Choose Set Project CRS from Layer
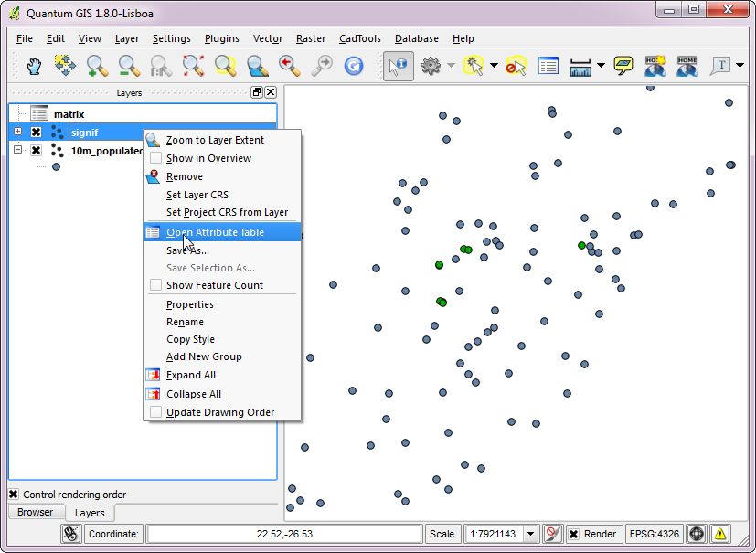Viewport: 756px width, 553px height. coord(222,212)
